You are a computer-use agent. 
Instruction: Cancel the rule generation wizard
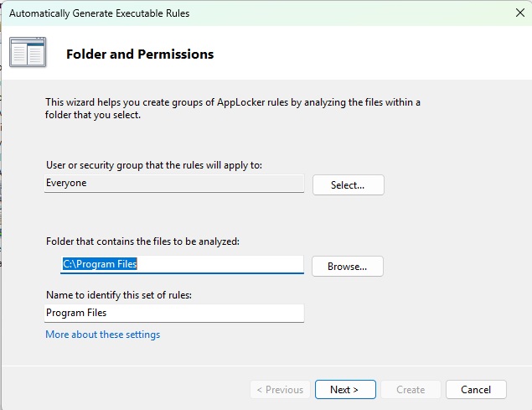point(476,390)
